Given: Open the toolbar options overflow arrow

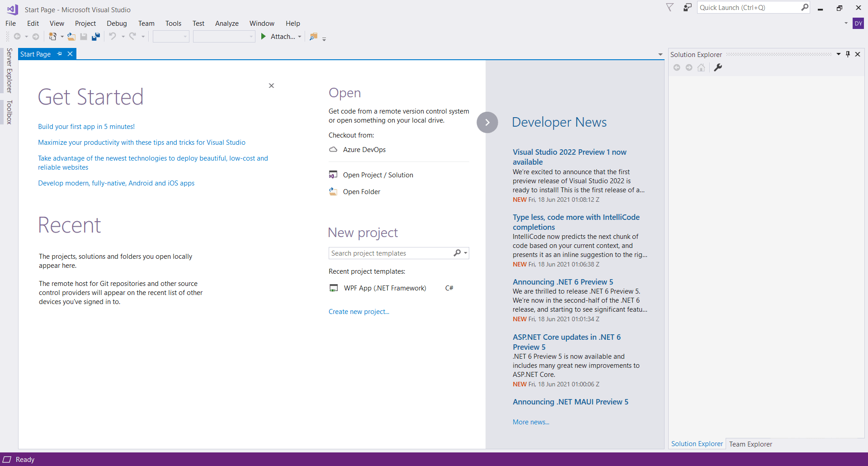Looking at the screenshot, I should pyautogui.click(x=324, y=39).
